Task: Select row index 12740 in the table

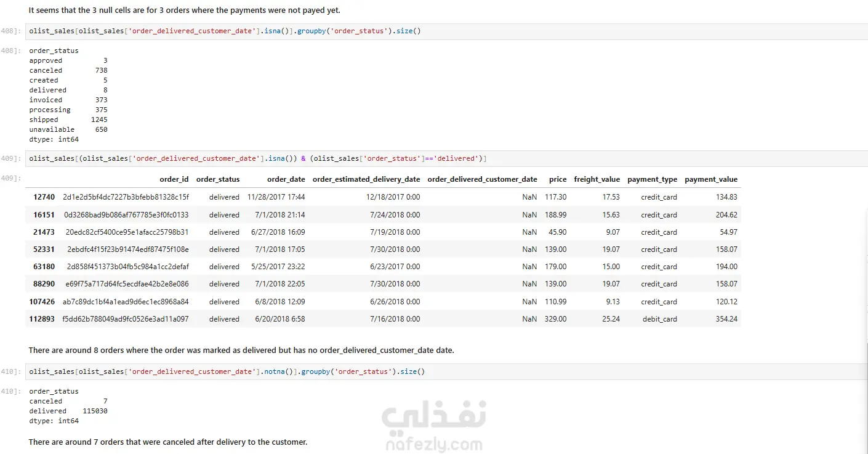Action: [44, 197]
